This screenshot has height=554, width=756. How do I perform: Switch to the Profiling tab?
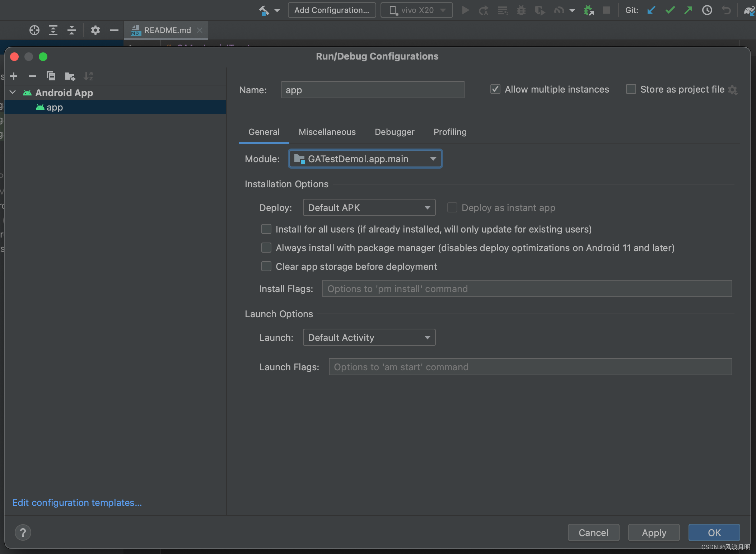[450, 132]
